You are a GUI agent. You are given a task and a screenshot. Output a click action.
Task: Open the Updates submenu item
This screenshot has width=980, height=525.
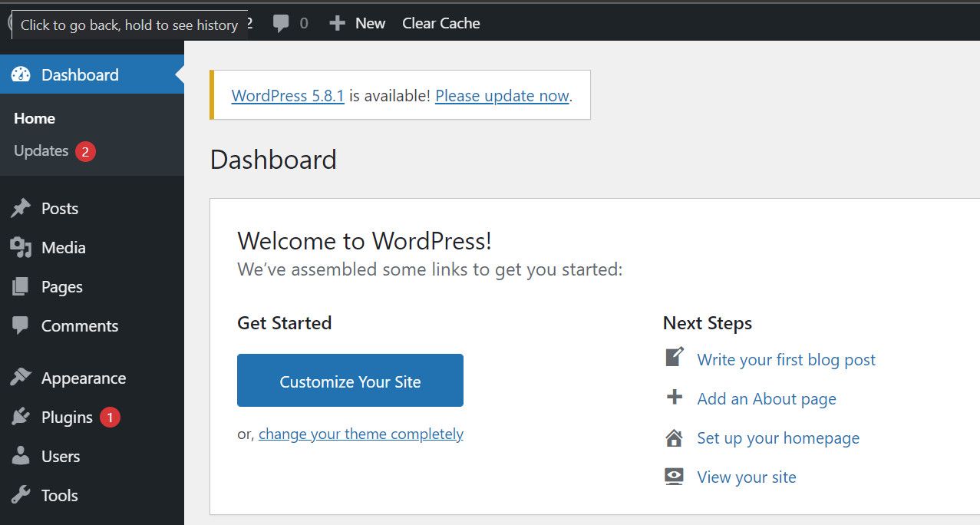pos(41,151)
